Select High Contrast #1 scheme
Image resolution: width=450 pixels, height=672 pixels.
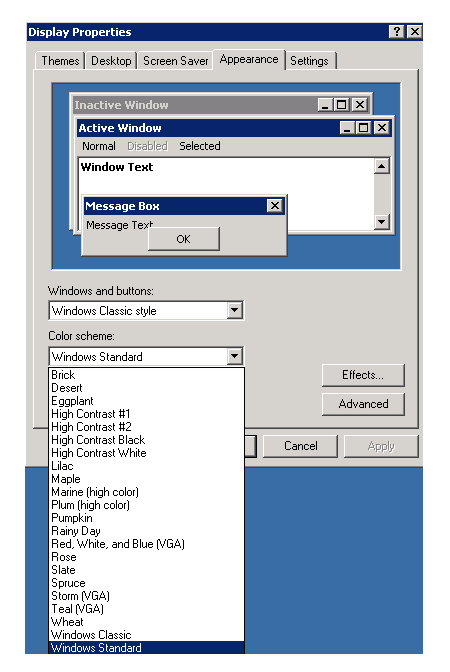tap(147, 414)
